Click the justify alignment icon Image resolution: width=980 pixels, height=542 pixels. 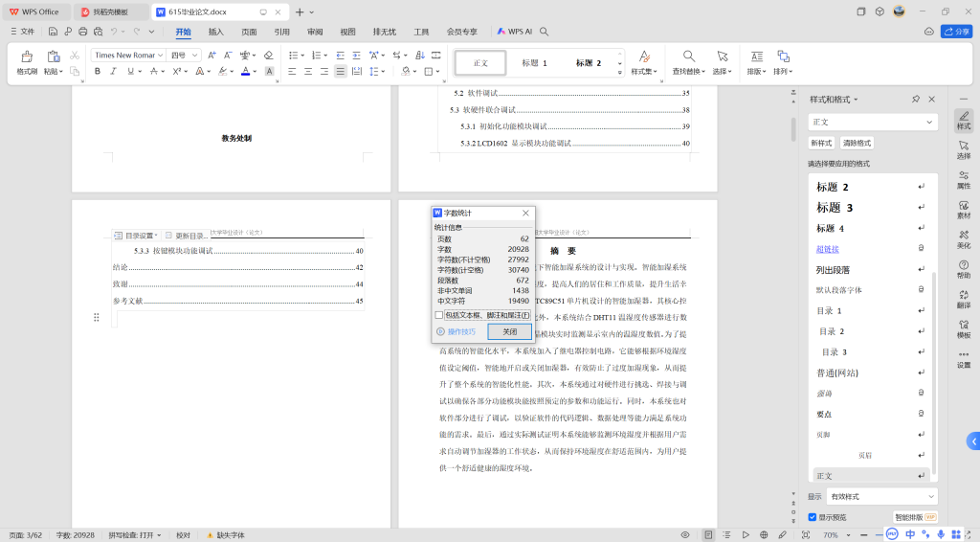click(340, 71)
